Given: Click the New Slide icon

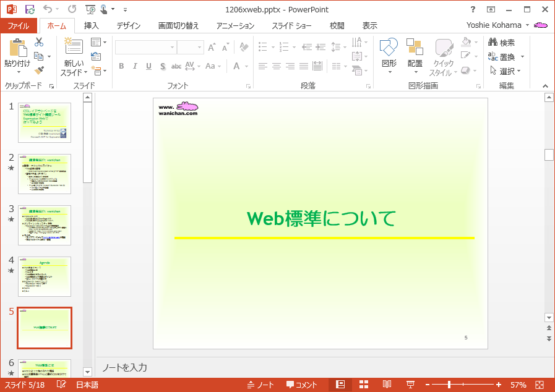Looking at the screenshot, I should [x=74, y=46].
